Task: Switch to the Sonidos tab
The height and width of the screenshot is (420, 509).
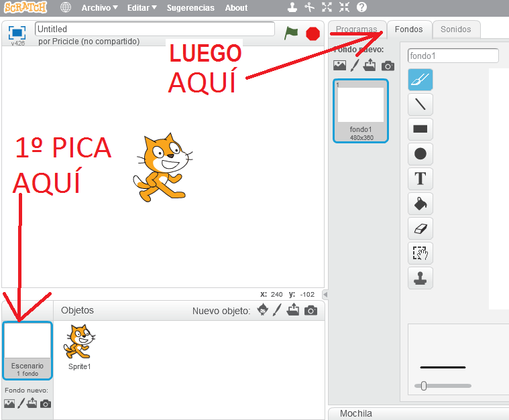Action: point(456,29)
